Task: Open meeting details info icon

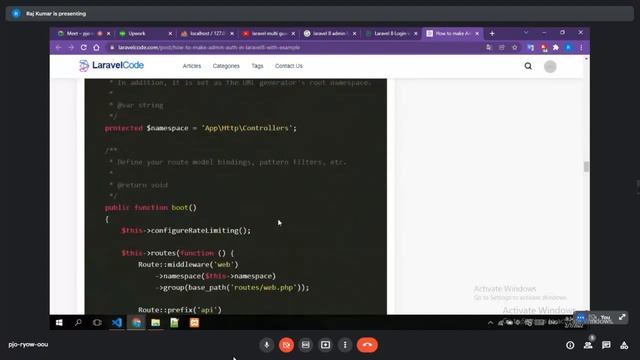Action: point(570,345)
